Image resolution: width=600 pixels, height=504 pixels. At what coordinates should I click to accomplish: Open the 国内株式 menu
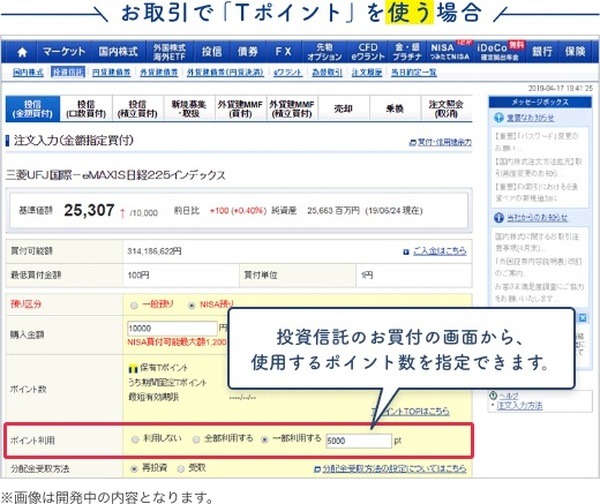[118, 52]
